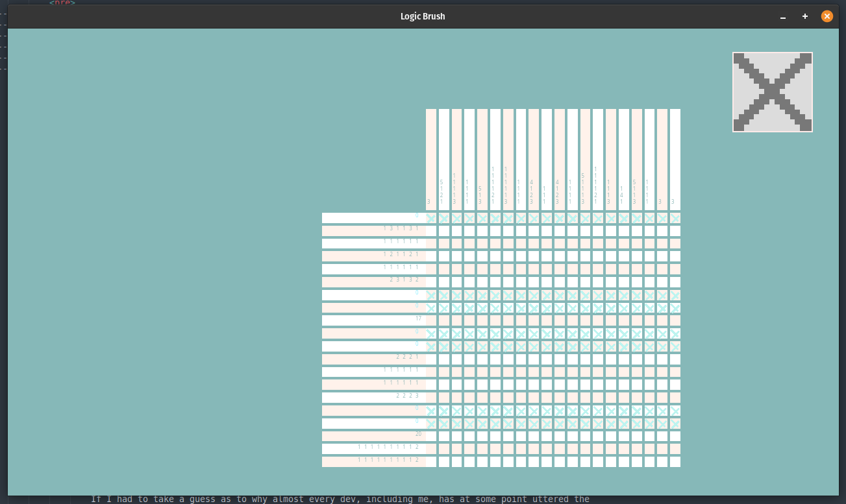The width and height of the screenshot is (846, 504).
Task: Click the orange close window button
Action: pyautogui.click(x=827, y=16)
